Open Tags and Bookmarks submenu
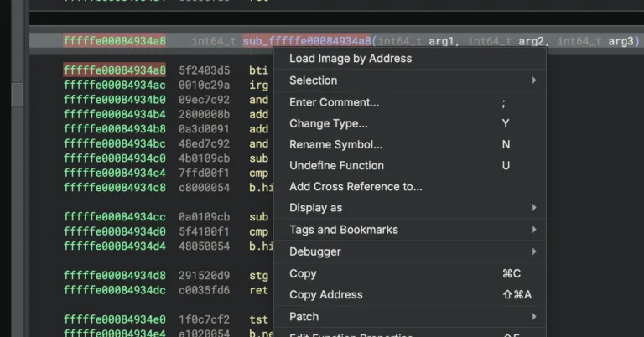The width and height of the screenshot is (644, 337). point(343,230)
